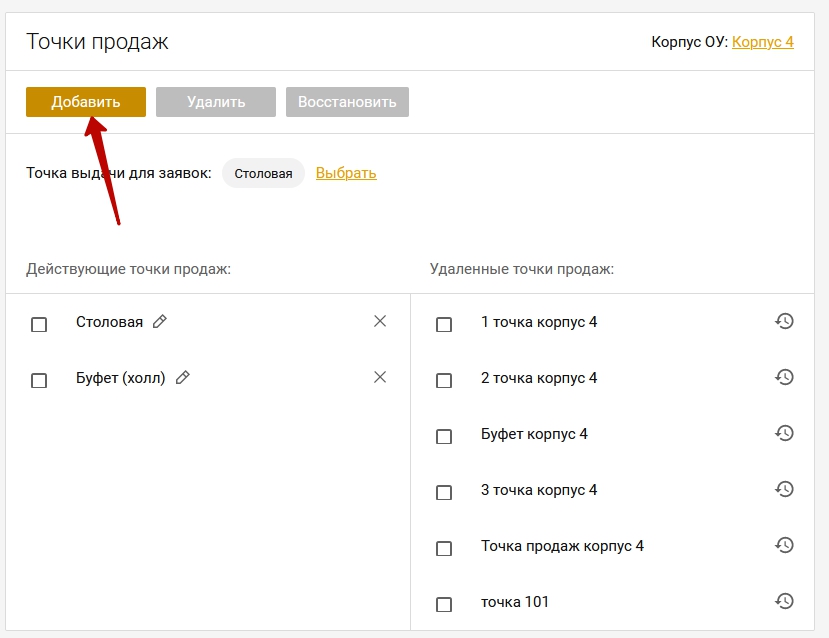
Task: Edit the Столовая sales point name
Action: 160,321
